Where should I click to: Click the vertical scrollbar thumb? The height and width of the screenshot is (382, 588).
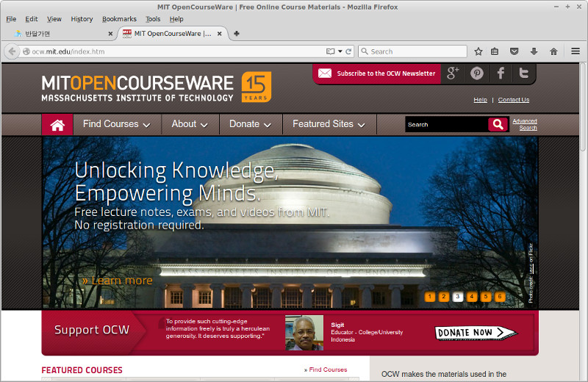pyautogui.click(x=583, y=107)
